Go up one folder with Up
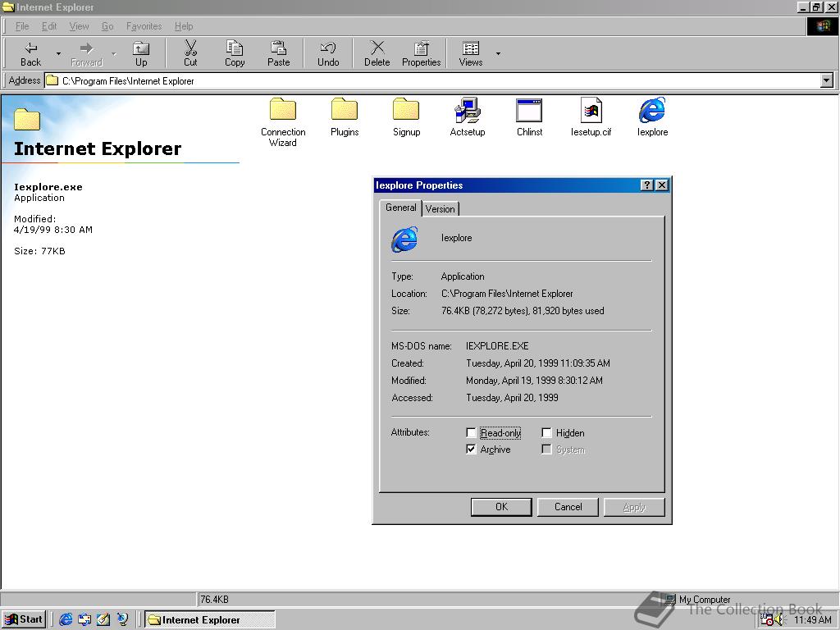The width and height of the screenshot is (840, 630). (x=141, y=53)
